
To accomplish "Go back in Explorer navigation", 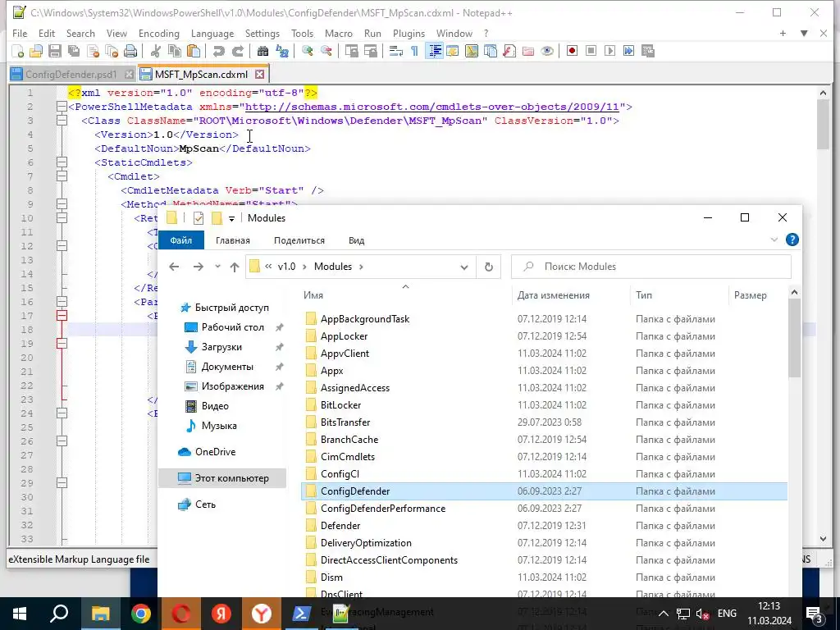I will (174, 267).
